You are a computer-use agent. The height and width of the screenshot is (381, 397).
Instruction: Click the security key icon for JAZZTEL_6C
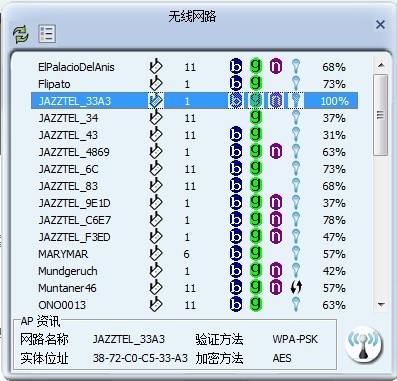296,168
